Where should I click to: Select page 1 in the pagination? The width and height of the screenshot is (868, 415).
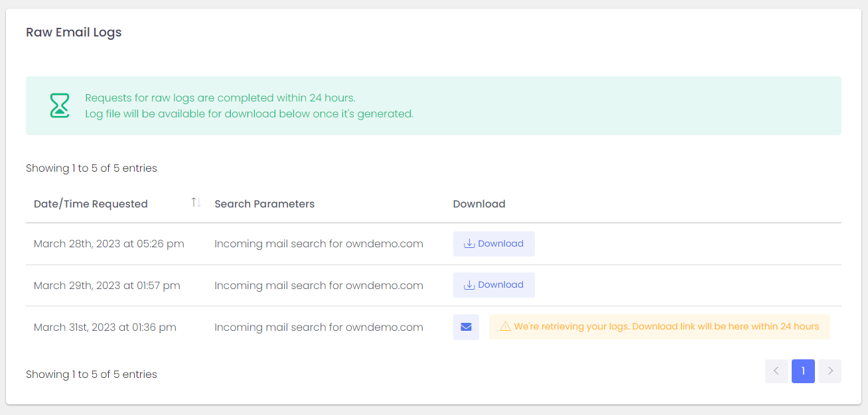click(803, 371)
